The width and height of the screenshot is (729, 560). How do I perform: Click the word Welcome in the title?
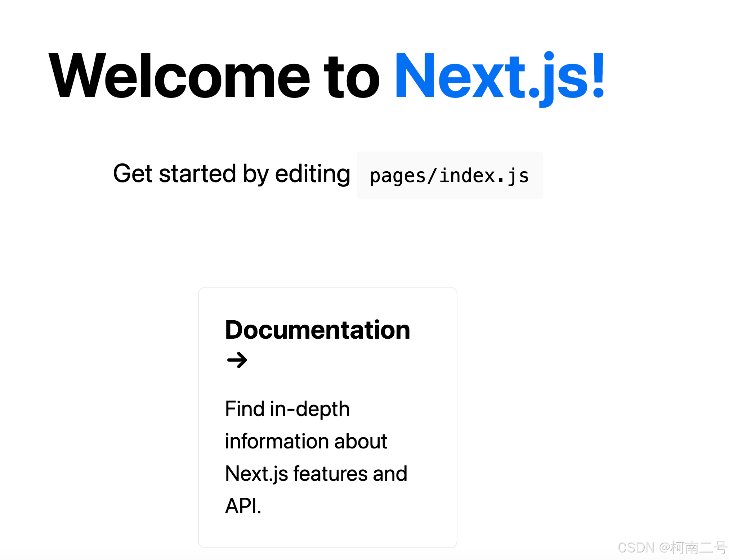(x=179, y=76)
